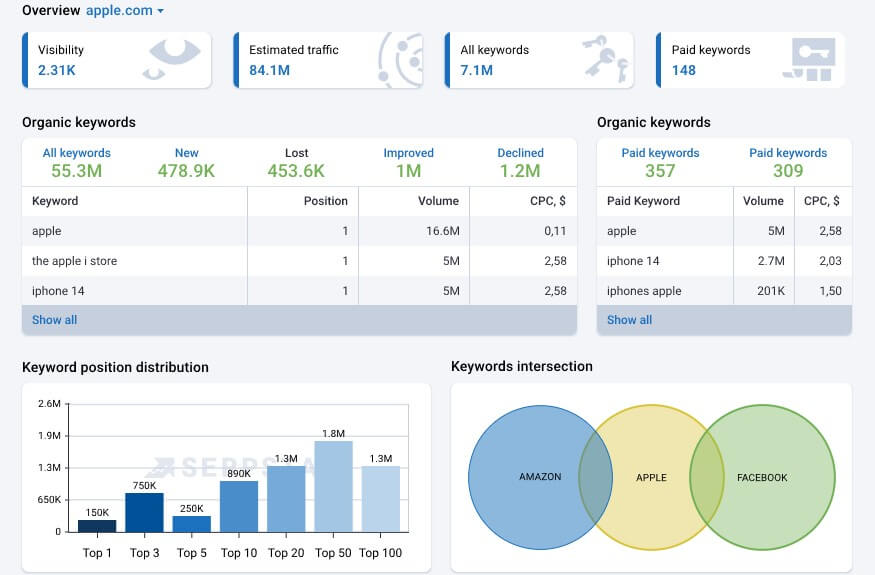Click the CPC header in paid table
Image resolution: width=875 pixels, height=575 pixels.
click(x=822, y=201)
